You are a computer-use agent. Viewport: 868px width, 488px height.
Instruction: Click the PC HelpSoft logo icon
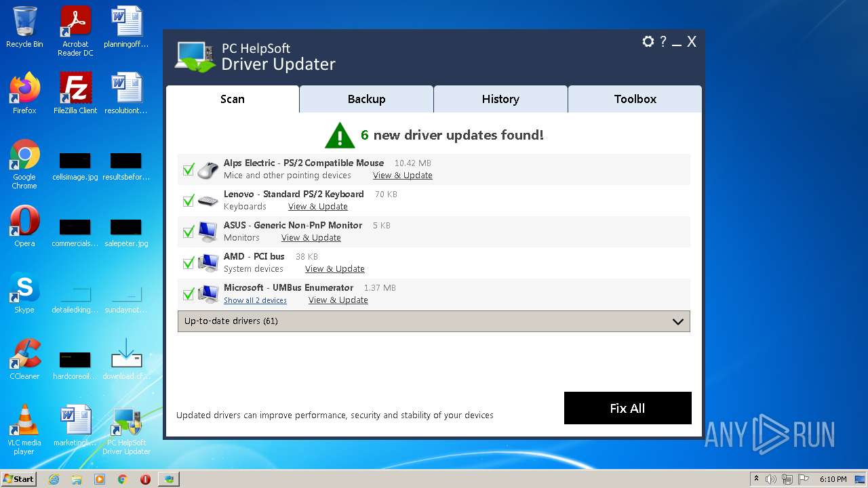click(195, 56)
